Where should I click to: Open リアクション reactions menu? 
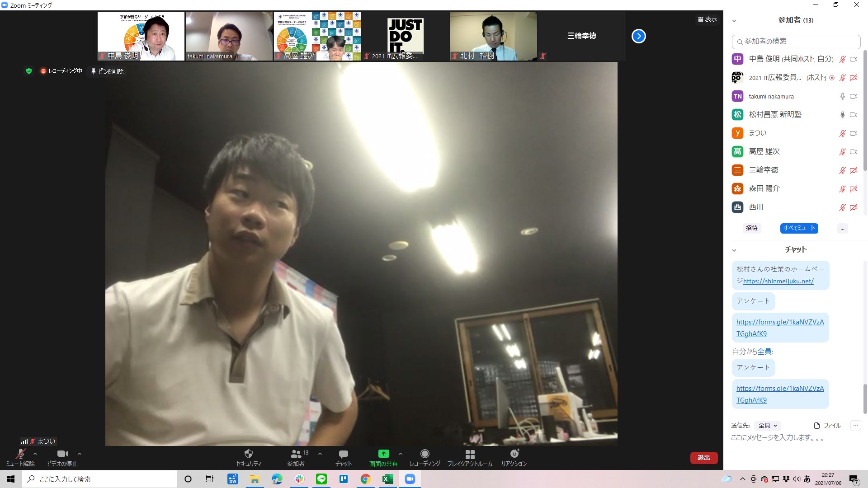click(514, 457)
